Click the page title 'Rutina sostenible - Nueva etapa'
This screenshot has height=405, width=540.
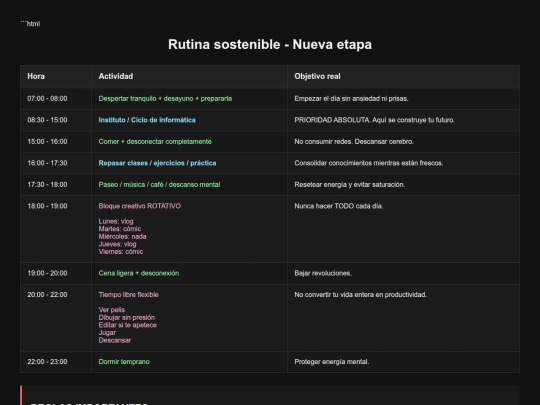pyautogui.click(x=270, y=44)
